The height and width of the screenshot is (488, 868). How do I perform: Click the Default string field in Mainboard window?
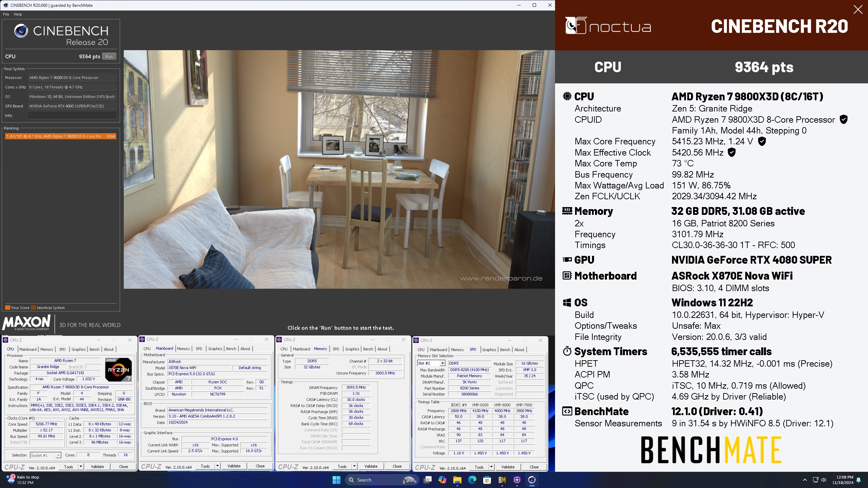(250, 368)
